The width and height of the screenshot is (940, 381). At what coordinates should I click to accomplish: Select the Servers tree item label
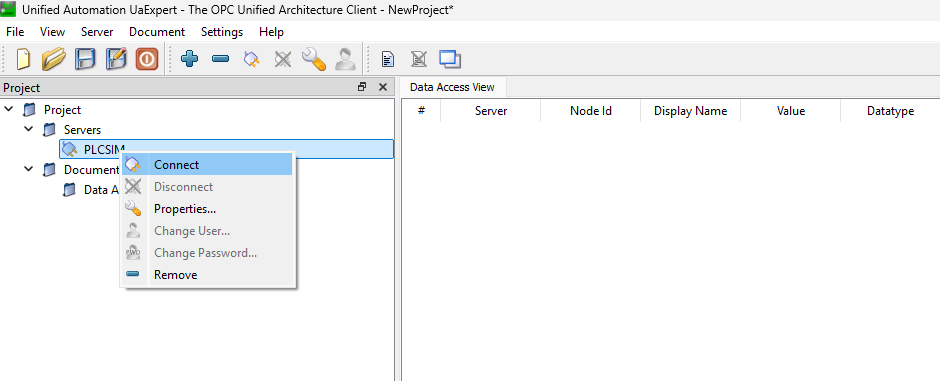[x=83, y=129]
